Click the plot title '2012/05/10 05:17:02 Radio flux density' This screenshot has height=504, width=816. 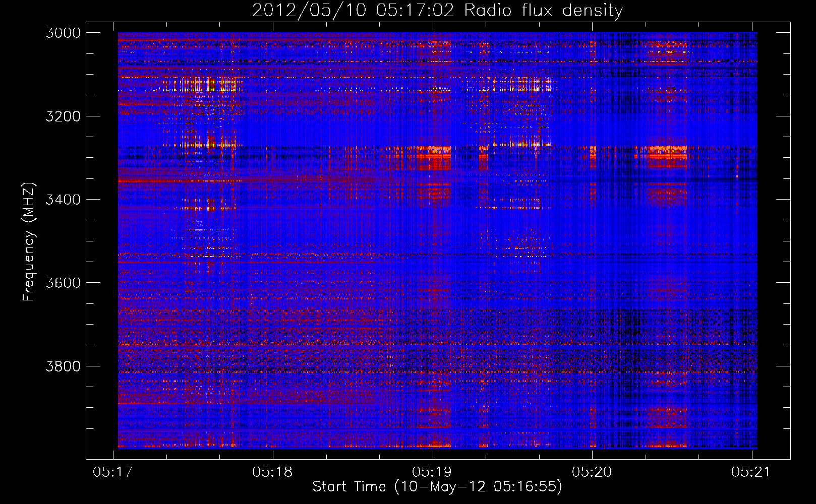coord(437,11)
